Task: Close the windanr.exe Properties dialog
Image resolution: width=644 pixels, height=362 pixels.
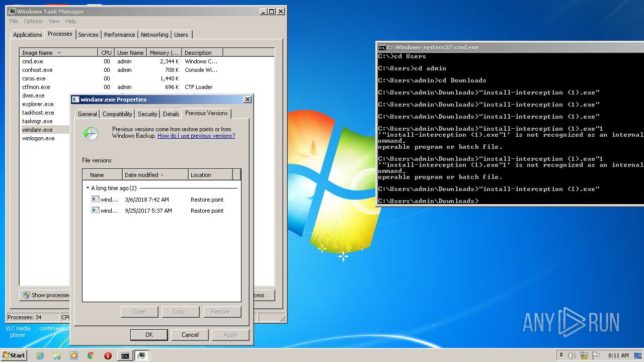Action: [247, 100]
